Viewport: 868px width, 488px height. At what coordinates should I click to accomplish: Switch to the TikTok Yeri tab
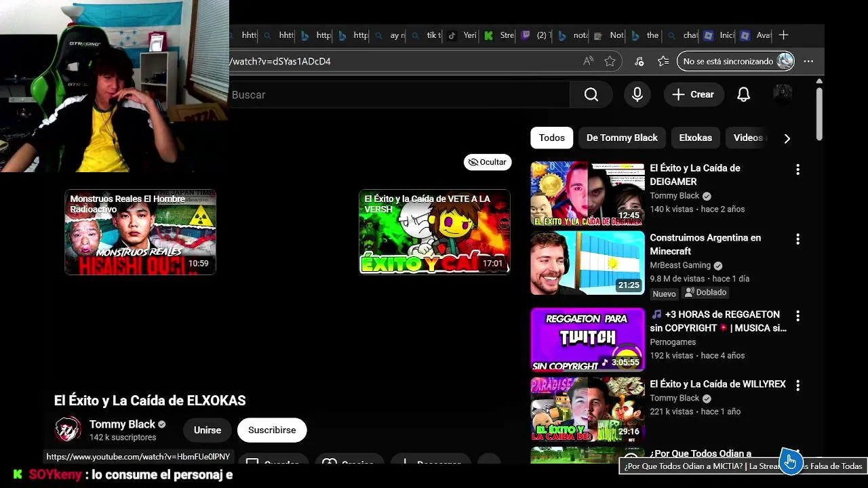point(462,35)
